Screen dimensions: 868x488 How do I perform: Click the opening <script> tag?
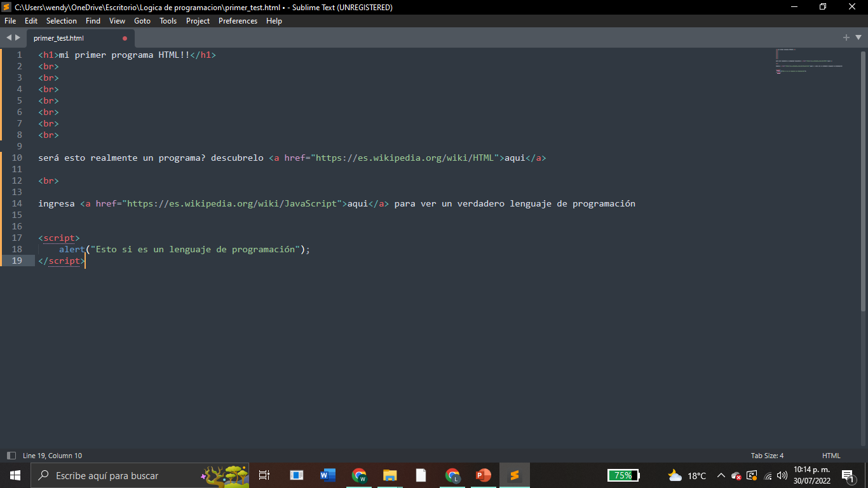coord(59,238)
